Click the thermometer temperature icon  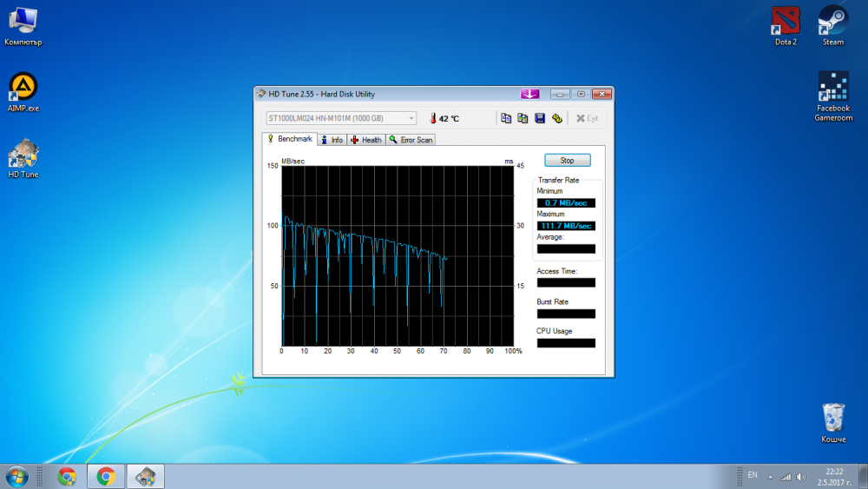pos(433,118)
